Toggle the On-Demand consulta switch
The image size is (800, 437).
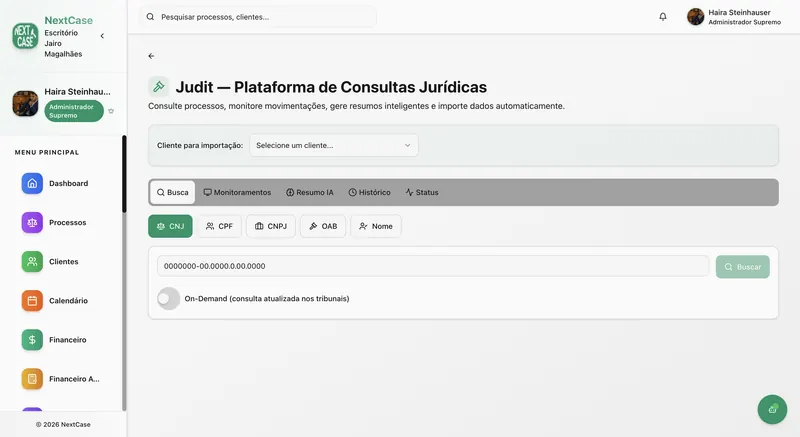pos(168,299)
